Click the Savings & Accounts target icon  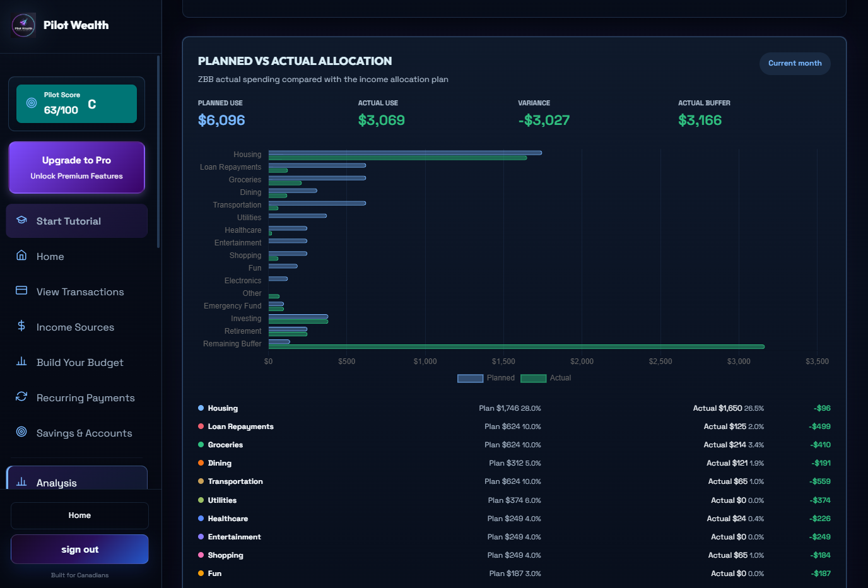coord(21,432)
